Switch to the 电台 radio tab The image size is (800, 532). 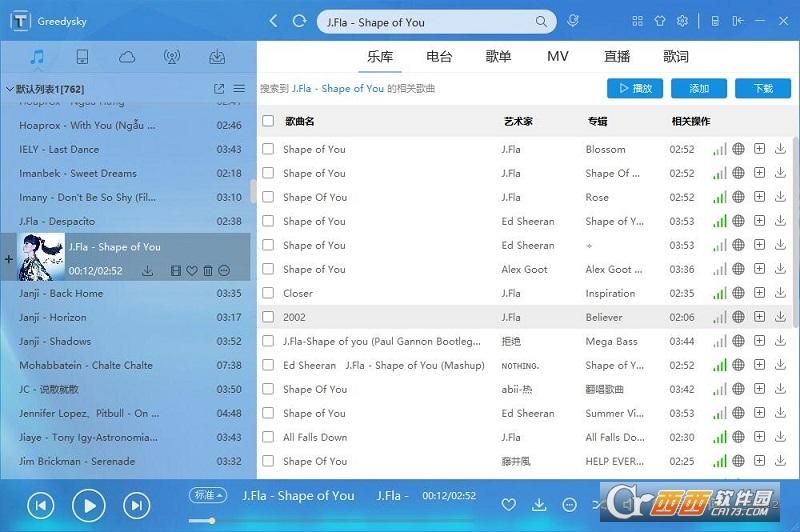(x=439, y=57)
